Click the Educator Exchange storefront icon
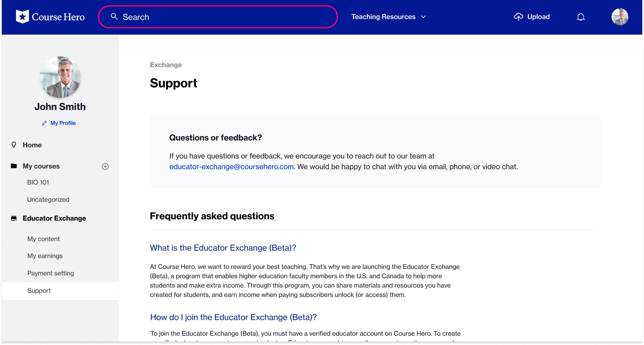This screenshot has width=644, height=345. (x=14, y=218)
